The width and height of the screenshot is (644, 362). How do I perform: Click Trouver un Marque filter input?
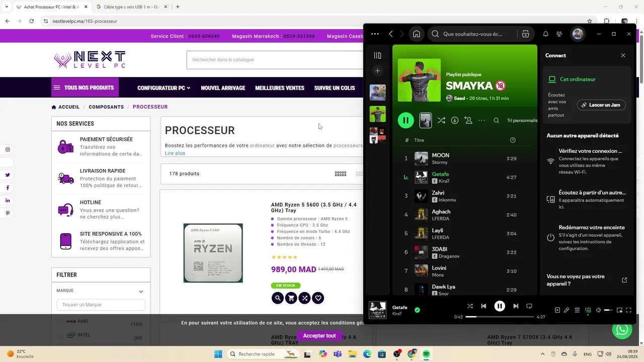(101, 305)
